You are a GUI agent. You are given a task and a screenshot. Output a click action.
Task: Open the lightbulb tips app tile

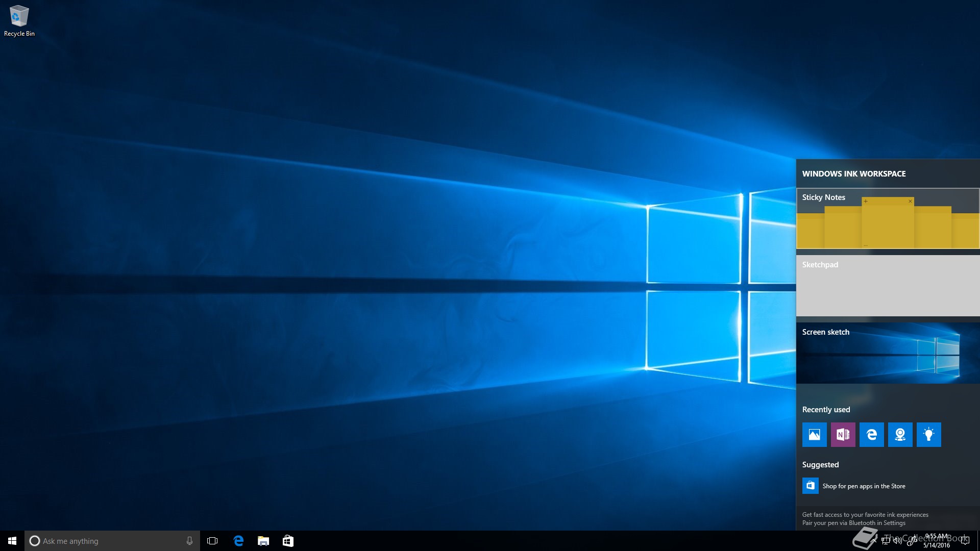(928, 435)
